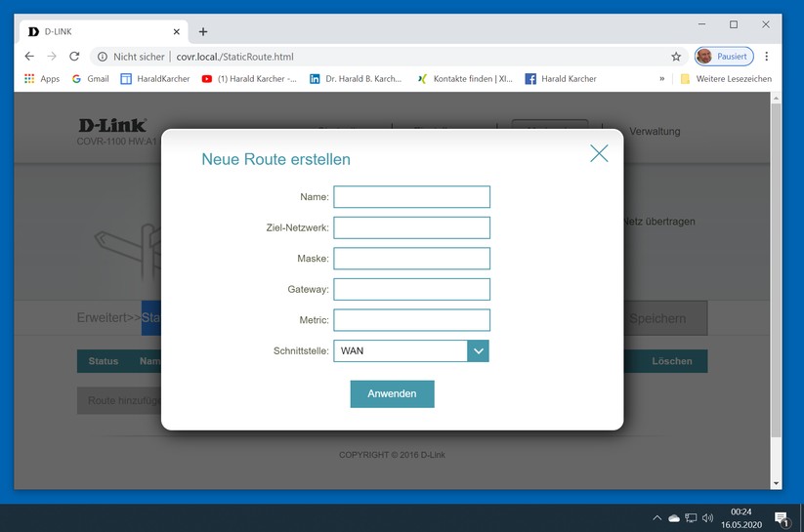
Task: Click the Name input field
Action: pos(411,197)
